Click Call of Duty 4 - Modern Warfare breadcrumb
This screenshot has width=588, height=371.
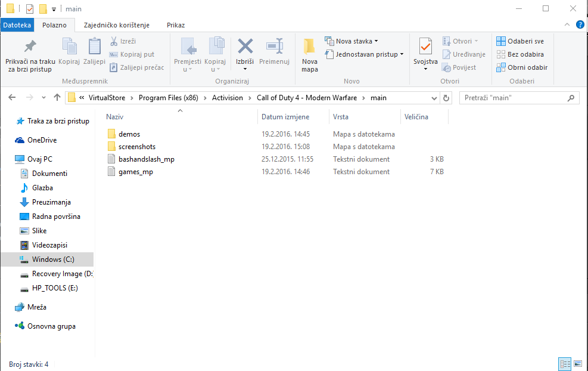(x=307, y=98)
